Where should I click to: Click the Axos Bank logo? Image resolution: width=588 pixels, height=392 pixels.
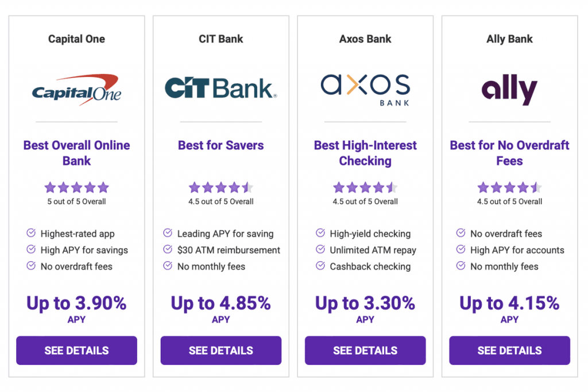pos(365,87)
